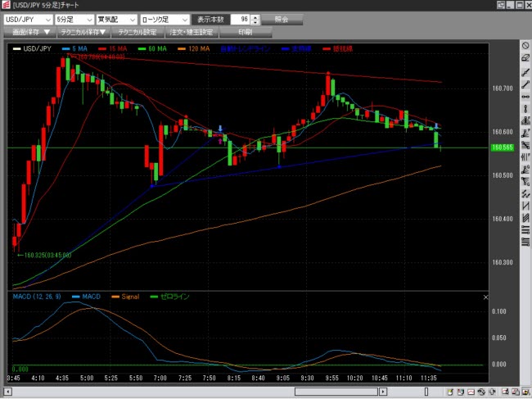
Task: Click the 160.700 price axis label
Action: (503, 88)
